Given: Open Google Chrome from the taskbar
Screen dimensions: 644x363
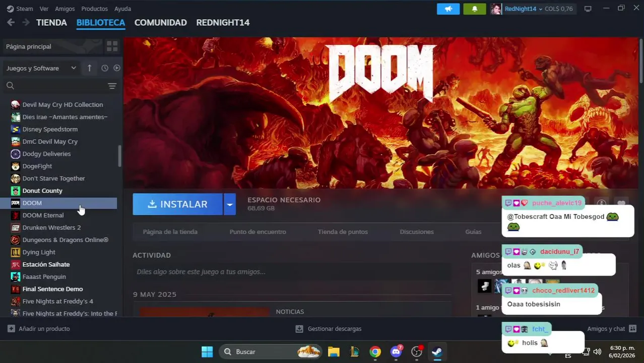Looking at the screenshot, I should click(x=375, y=352).
